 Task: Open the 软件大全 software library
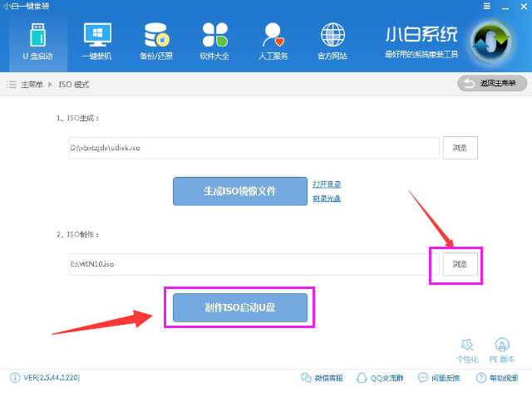click(x=214, y=41)
